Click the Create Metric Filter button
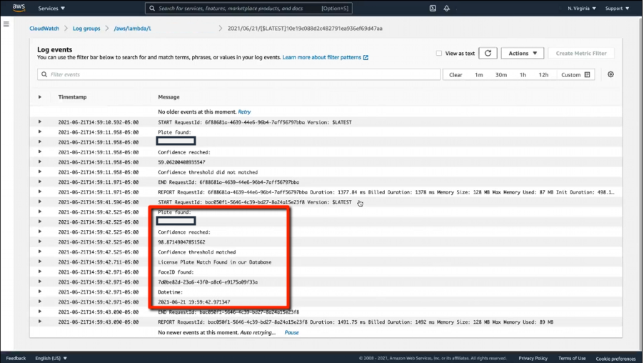The height and width of the screenshot is (363, 644). pos(581,53)
